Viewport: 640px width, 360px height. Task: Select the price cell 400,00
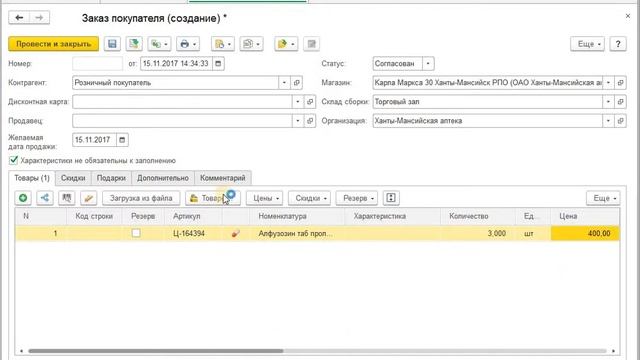[x=585, y=233]
